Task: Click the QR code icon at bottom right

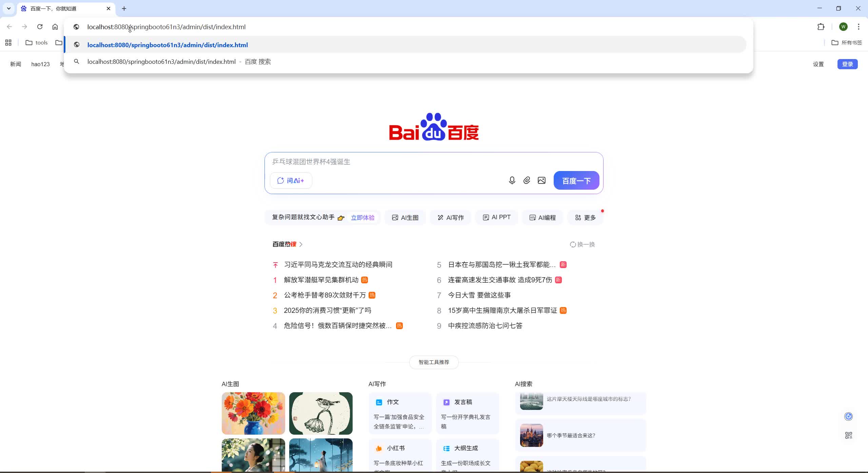Action: (848, 435)
